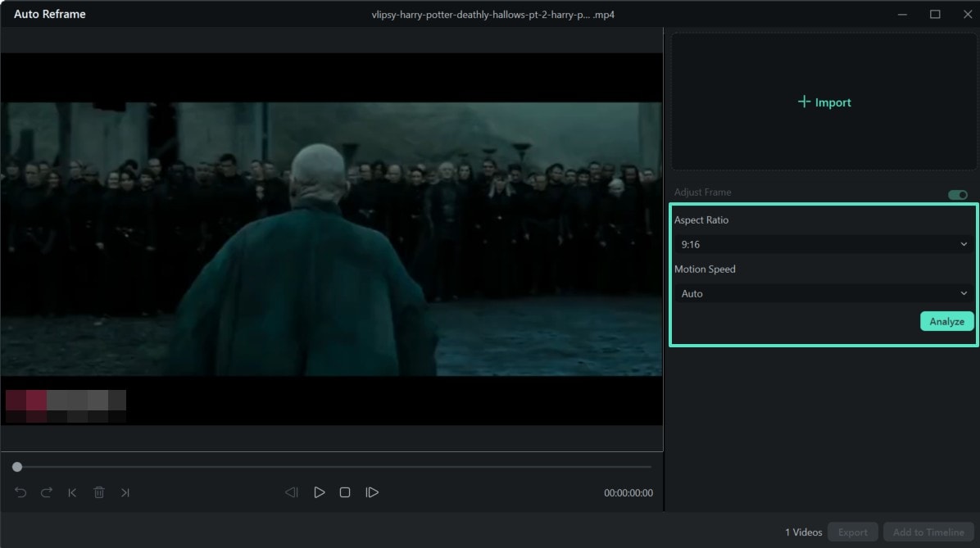Step forward one frame
The width and height of the screenshot is (980, 548).
coord(372,492)
